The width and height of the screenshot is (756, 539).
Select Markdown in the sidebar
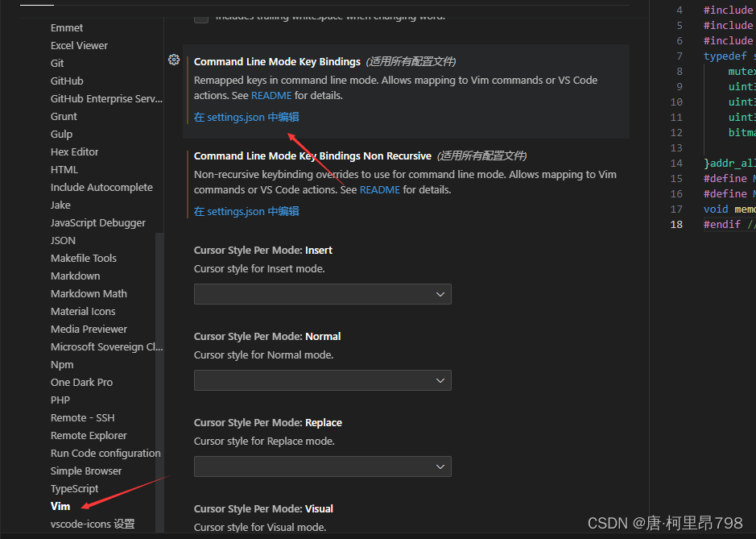click(x=75, y=276)
